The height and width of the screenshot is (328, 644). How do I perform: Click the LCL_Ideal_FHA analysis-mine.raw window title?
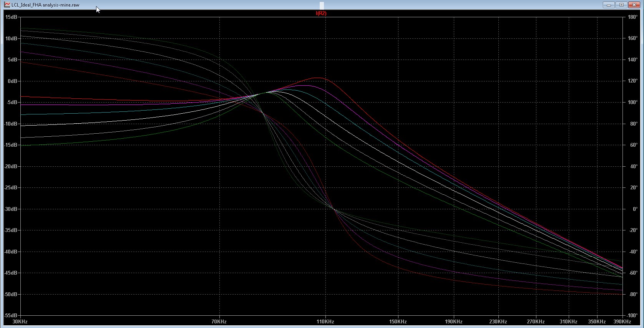click(x=45, y=5)
